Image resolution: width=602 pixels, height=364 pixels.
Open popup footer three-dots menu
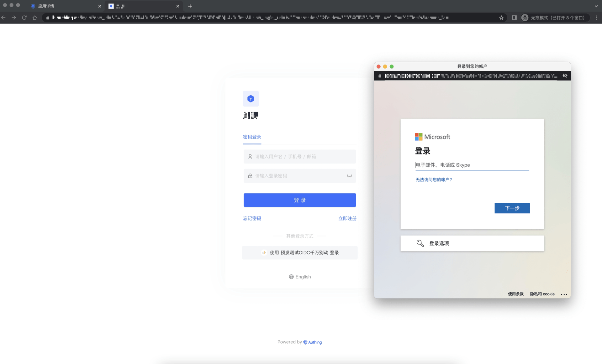pos(564,294)
